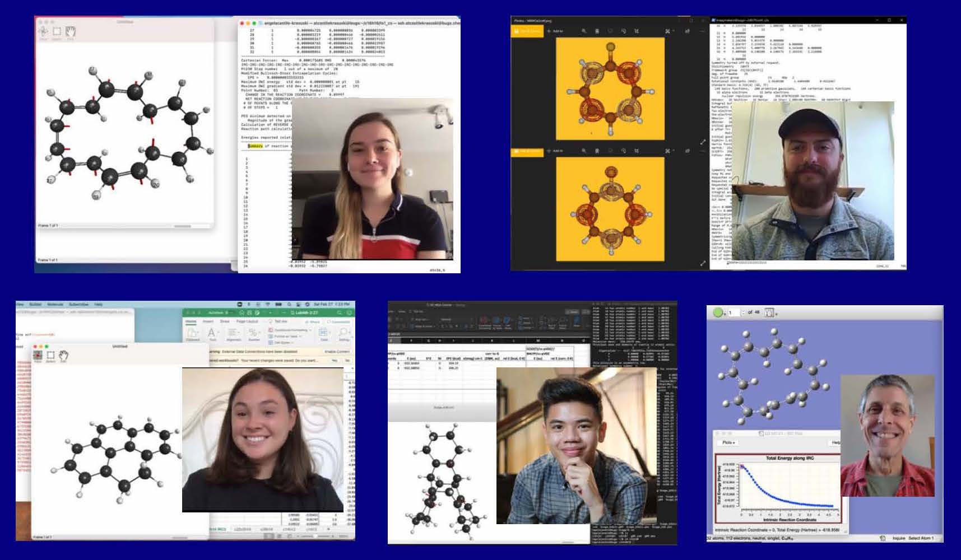961x560 pixels.
Task: Click the green circle play button in GaussView
Action: [718, 312]
